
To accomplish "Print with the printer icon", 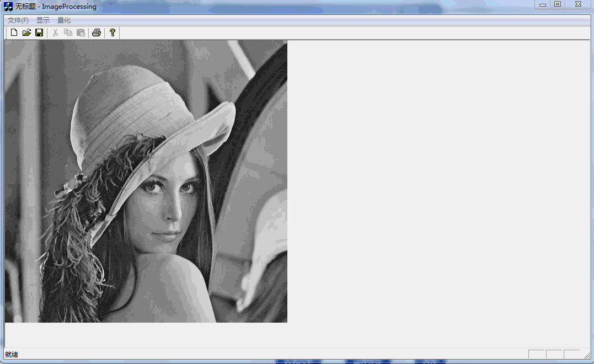I will pyautogui.click(x=97, y=33).
